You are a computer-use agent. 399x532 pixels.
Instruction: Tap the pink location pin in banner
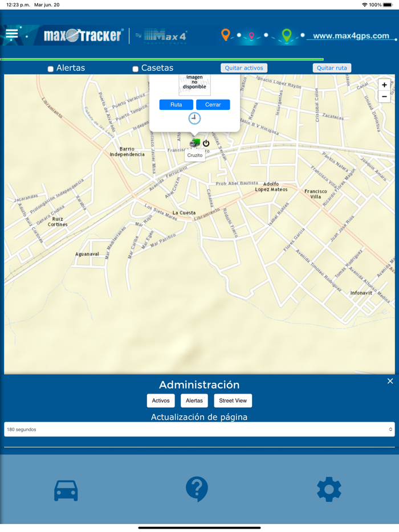[x=251, y=36]
